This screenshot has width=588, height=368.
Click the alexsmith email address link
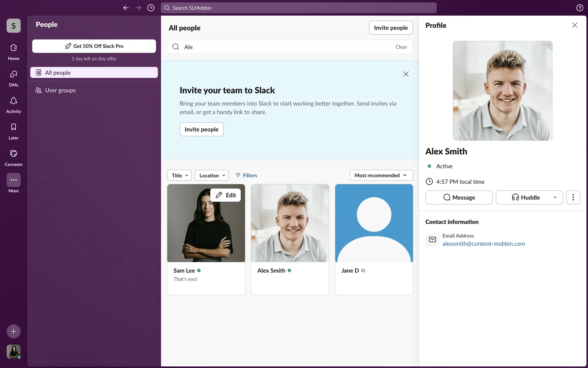484,244
